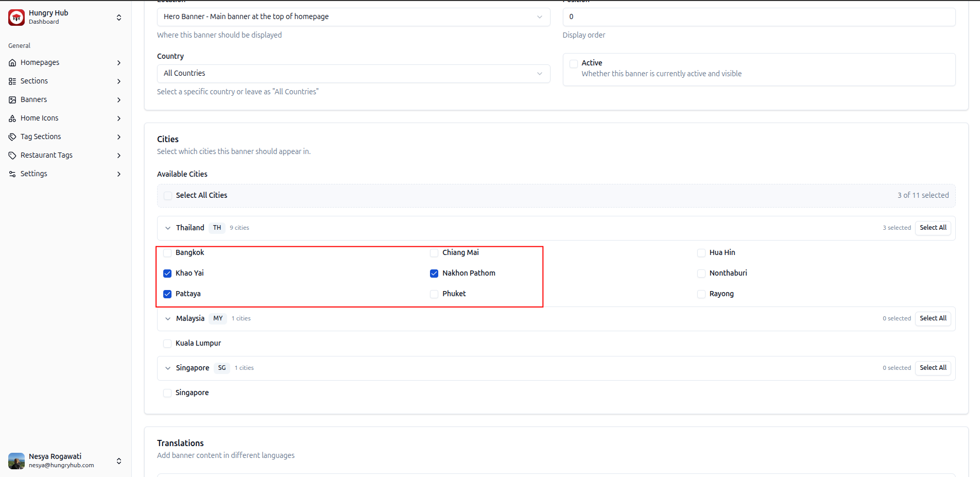Image resolution: width=980 pixels, height=477 pixels.
Task: Open the Banners sidebar menu
Action: pyautogui.click(x=65, y=100)
